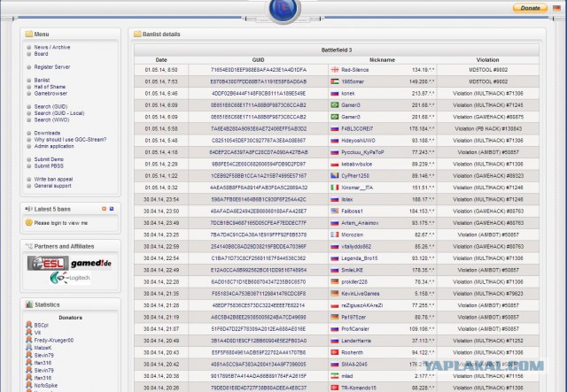Screen dimensions: 567x392
Task: Click date cell 01.05.14, 8:50
Action: (161, 70)
